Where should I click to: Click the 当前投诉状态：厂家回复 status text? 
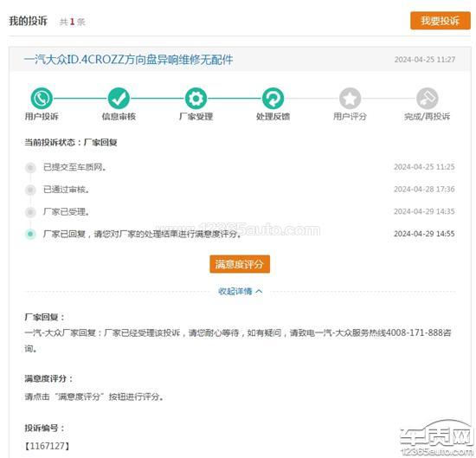click(x=71, y=142)
